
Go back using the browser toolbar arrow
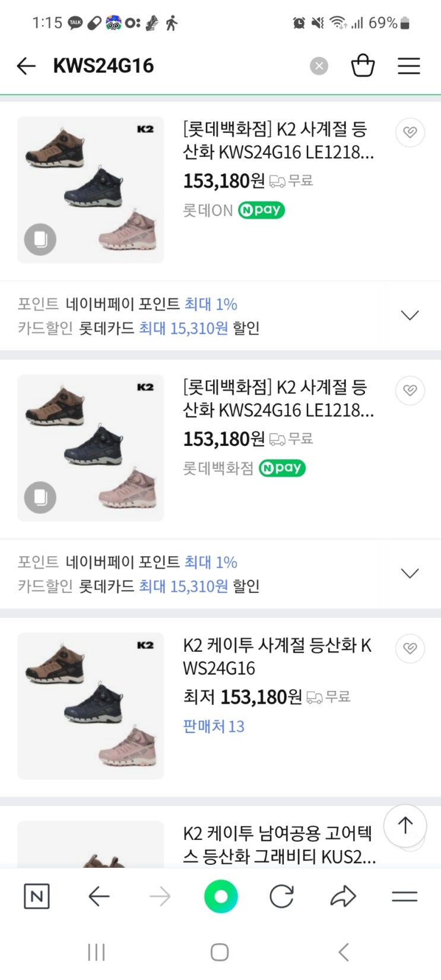[x=99, y=896]
